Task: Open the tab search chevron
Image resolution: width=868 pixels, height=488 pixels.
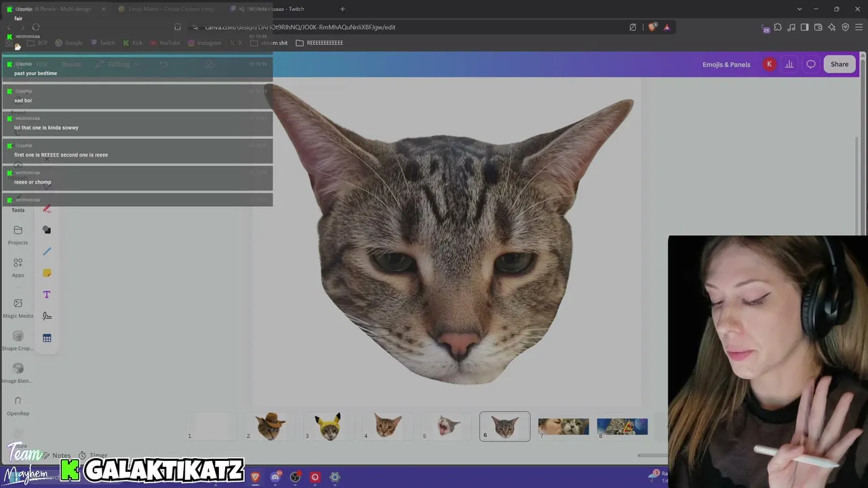Action: tap(800, 9)
